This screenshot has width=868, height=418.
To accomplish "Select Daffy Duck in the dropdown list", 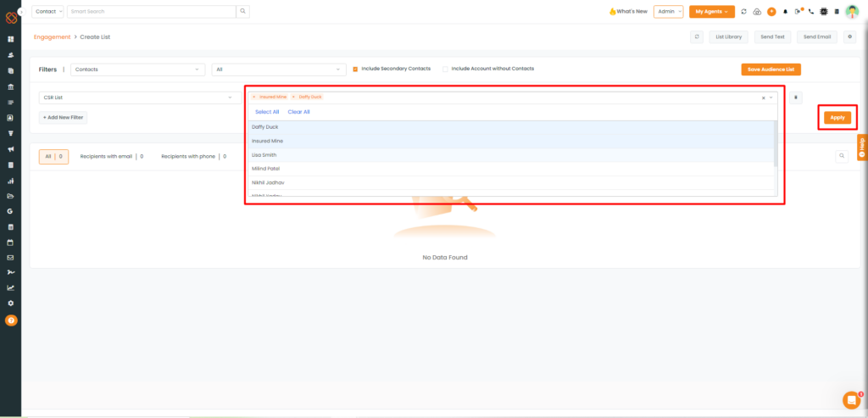I will coord(511,127).
